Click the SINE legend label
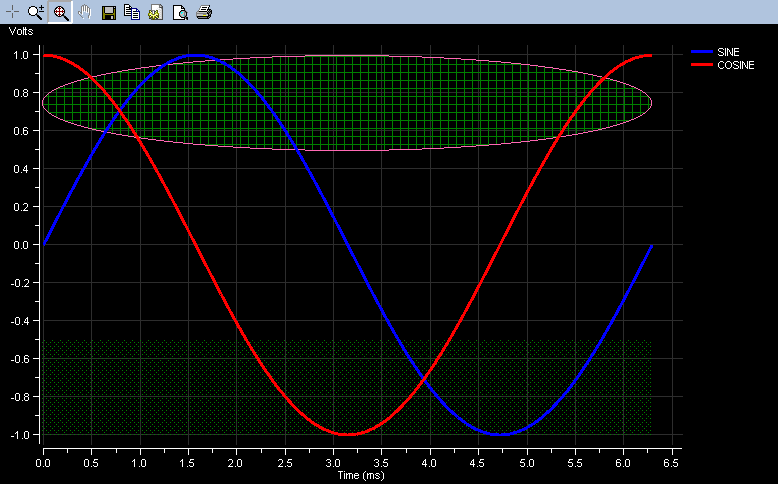This screenshot has height=484, width=778. point(729,51)
